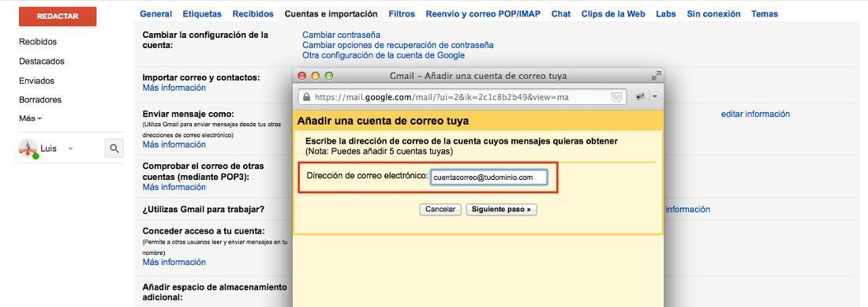Click the green zoom button of popup window
The image size is (868, 307).
329,76
